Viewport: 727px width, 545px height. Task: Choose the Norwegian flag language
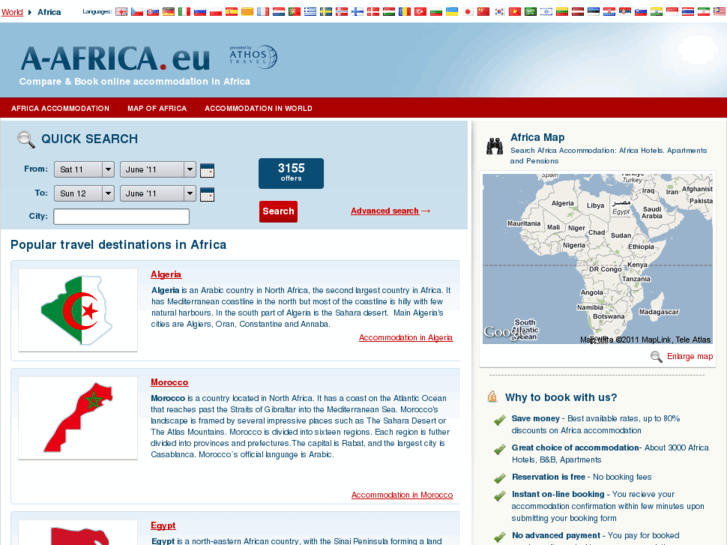pos(342,12)
